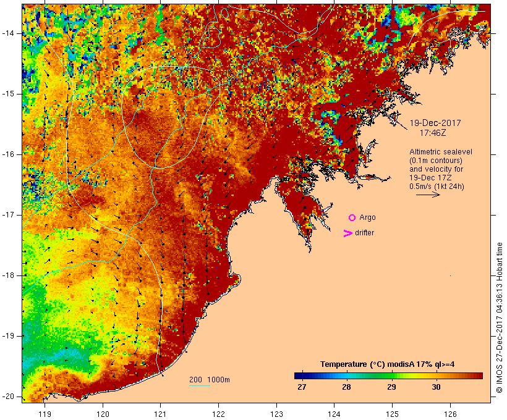507x420 pixels.
Task: Click the latitude axis label -19
Action: [x=8, y=336]
